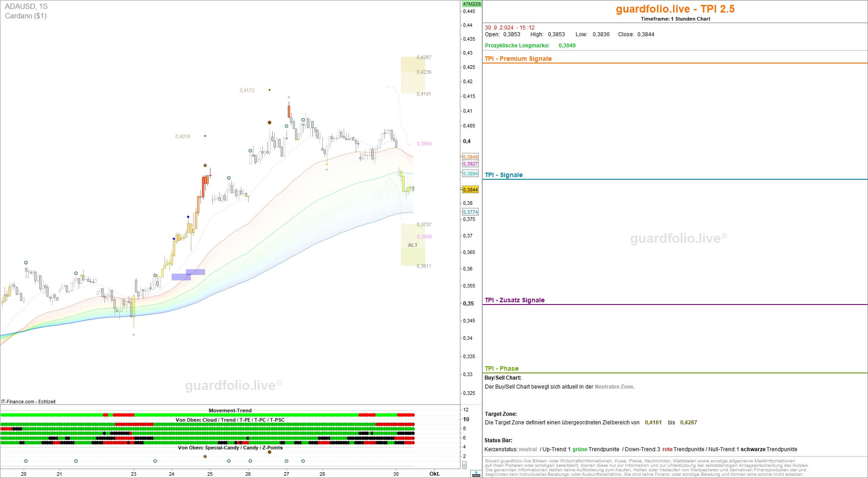Viewport: 868px width, 478px height.
Task: Click the 47M22S candle countdown label
Action: 472,4
